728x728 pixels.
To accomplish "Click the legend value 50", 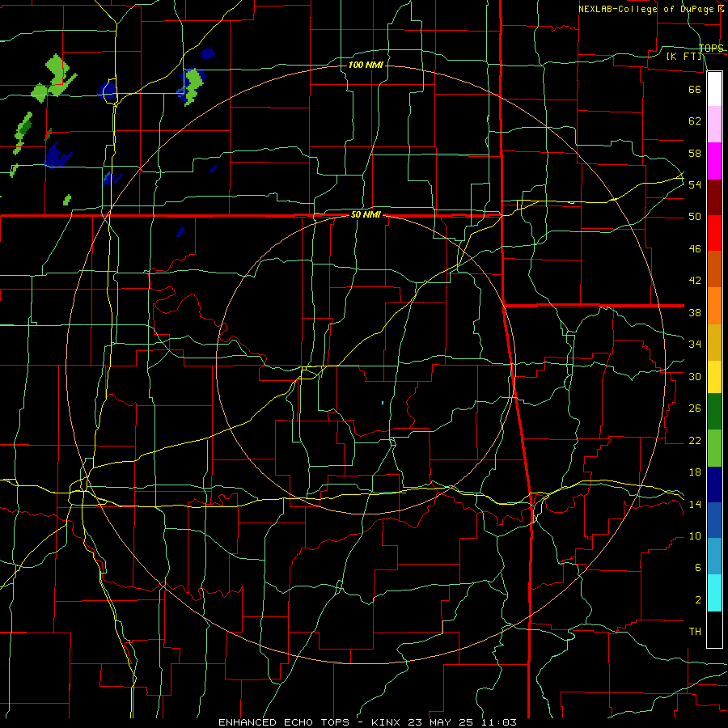I will pos(695,217).
